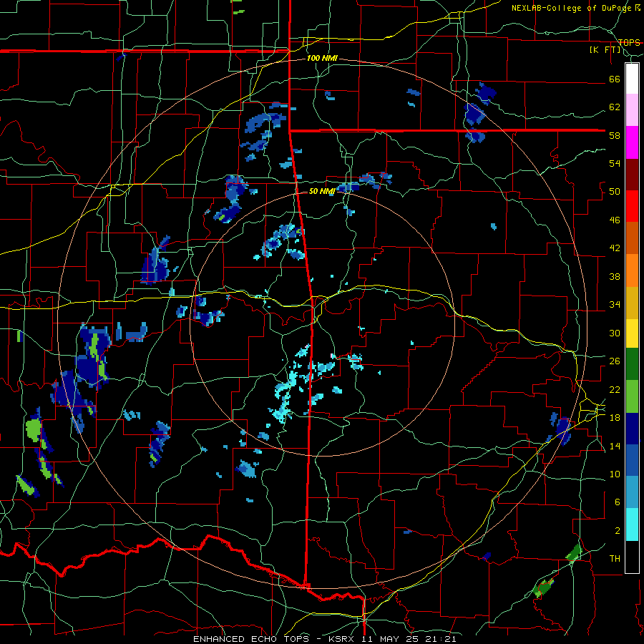Screen dimensions: 644x644
Task: Click the legend value '10'
Action: tap(615, 474)
